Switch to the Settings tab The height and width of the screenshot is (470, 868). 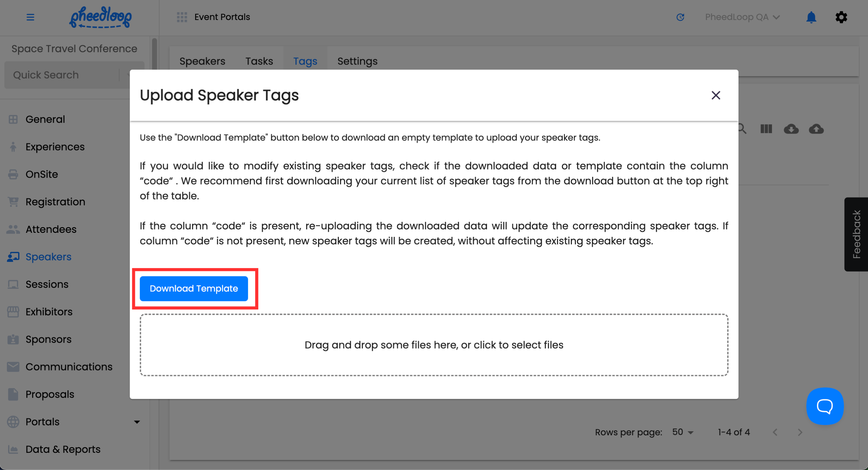(x=357, y=61)
